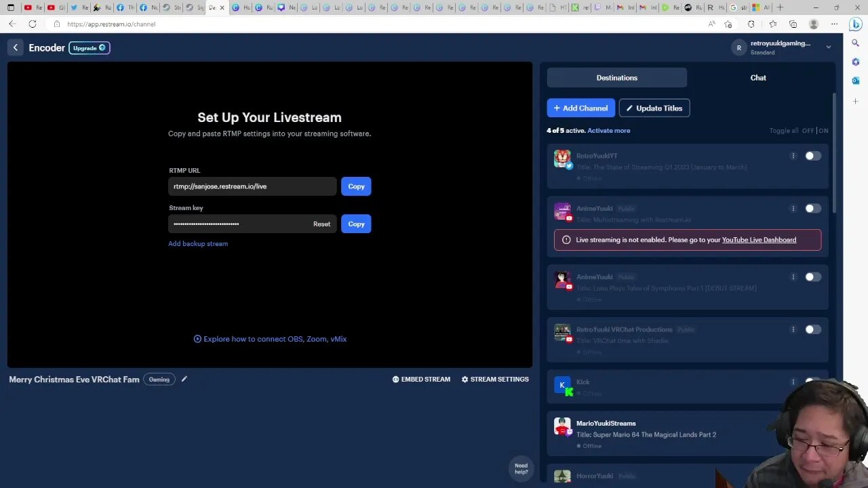Click the Read aloud icon in address bar
This screenshot has height=488, width=868.
[x=711, y=24]
